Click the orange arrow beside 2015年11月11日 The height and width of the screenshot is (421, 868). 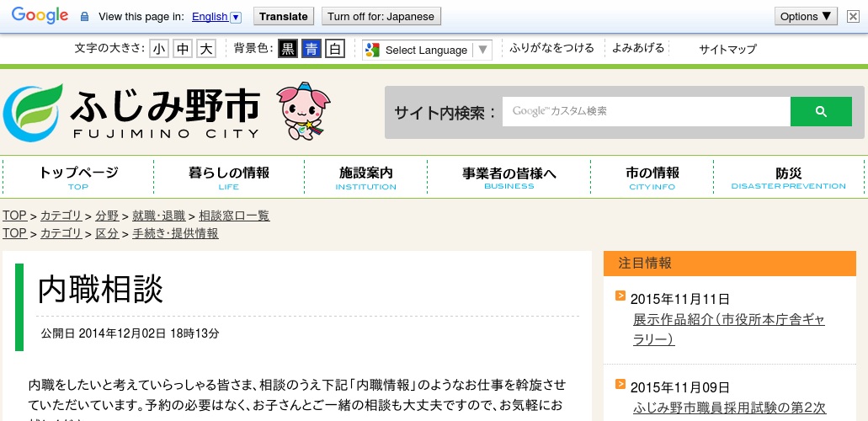(620, 296)
